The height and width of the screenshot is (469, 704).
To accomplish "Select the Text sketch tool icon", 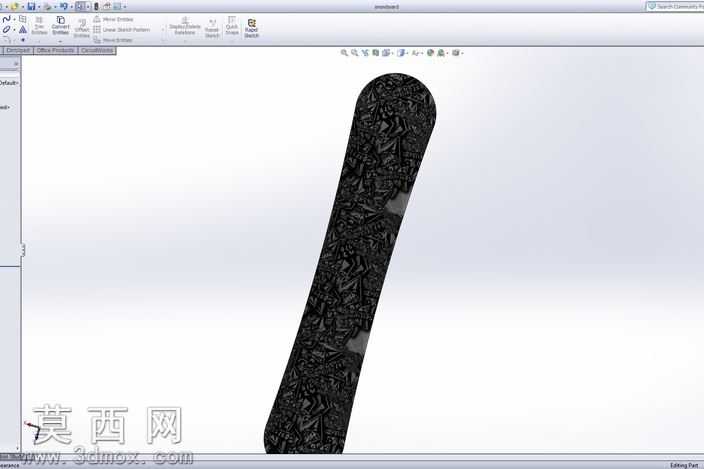I will point(22,30).
